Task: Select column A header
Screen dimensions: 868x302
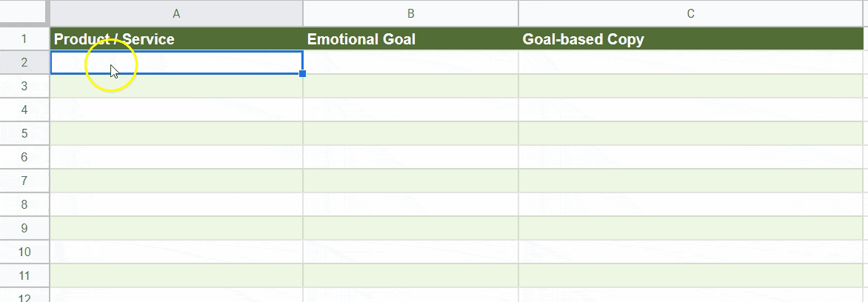Action: coord(176,14)
